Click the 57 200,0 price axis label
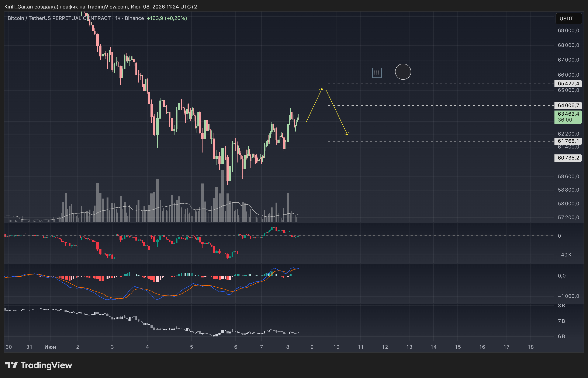The image size is (588, 378). tap(568, 217)
